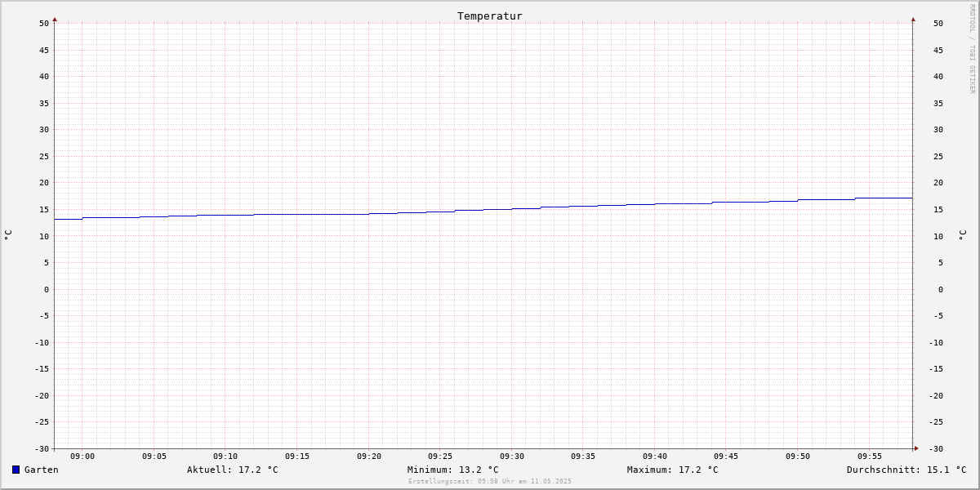980x490 pixels.
Task: Select the 09:30 time axis label
Action: tap(512, 457)
